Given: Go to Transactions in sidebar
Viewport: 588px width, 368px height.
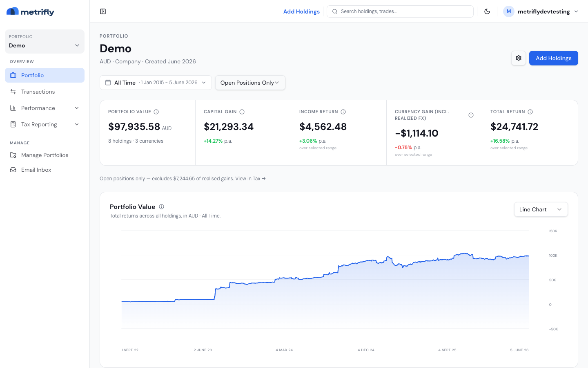Looking at the screenshot, I should [45, 92].
